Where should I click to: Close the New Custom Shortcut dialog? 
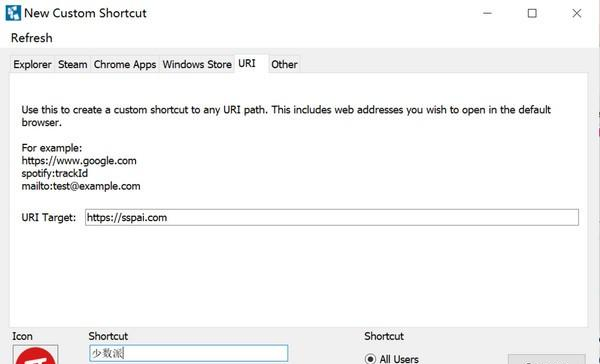pyautogui.click(x=577, y=13)
